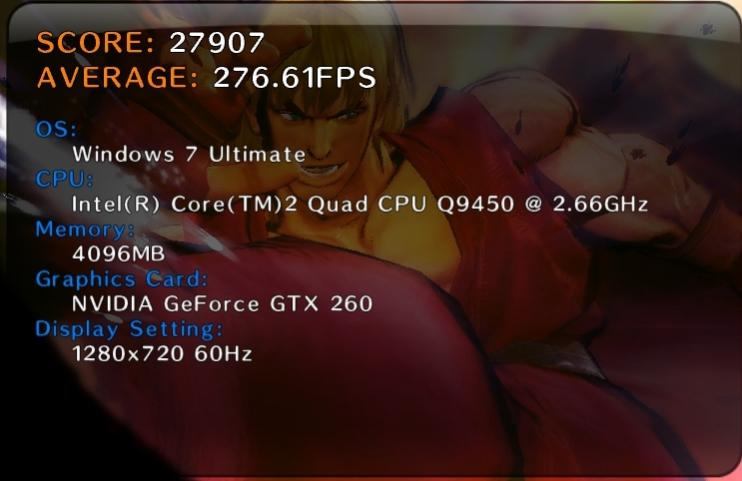Click the 2.66GHz clock speed text

[600, 204]
